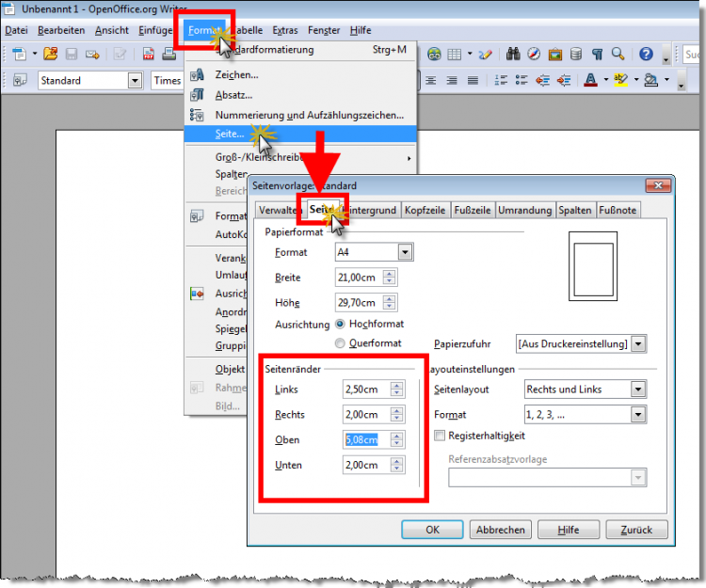
Task: Open the Navigator compass icon
Action: point(534,55)
